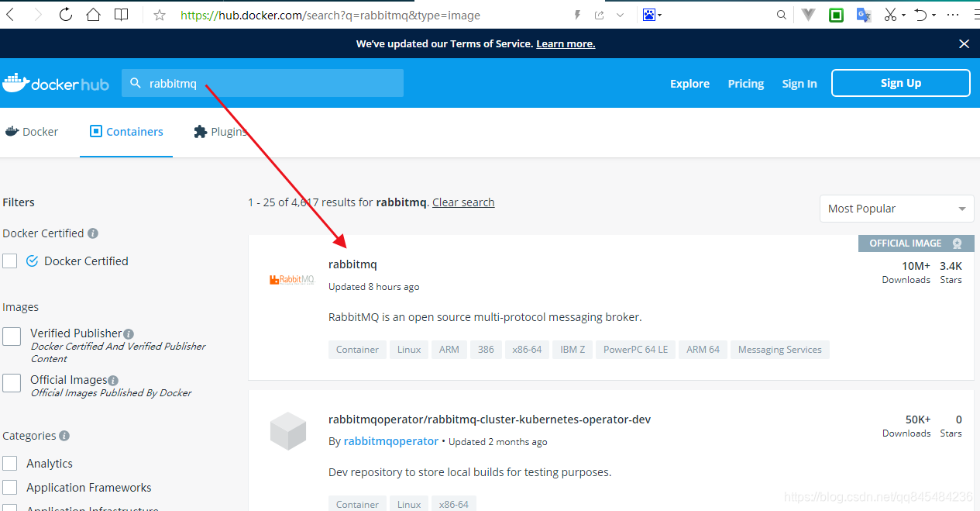Enable the Official Images checkbox
Viewport: 980px width, 511px height.
pyautogui.click(x=12, y=382)
